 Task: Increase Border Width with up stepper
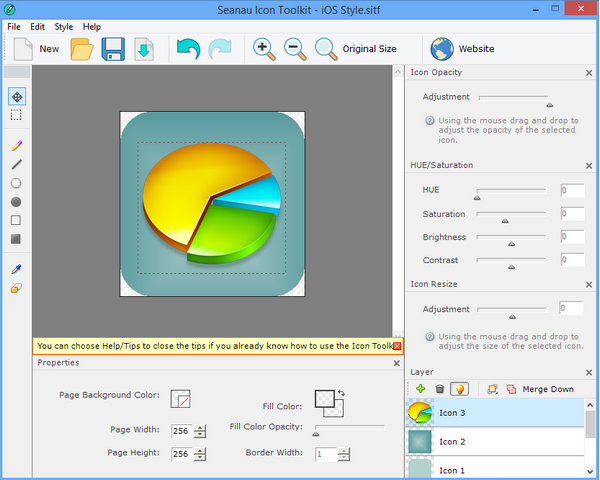(x=344, y=451)
